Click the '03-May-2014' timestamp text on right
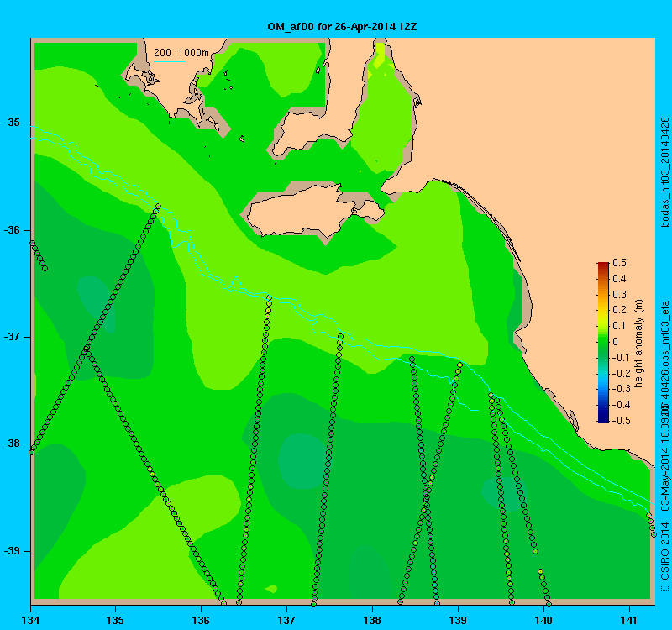 (x=664, y=480)
